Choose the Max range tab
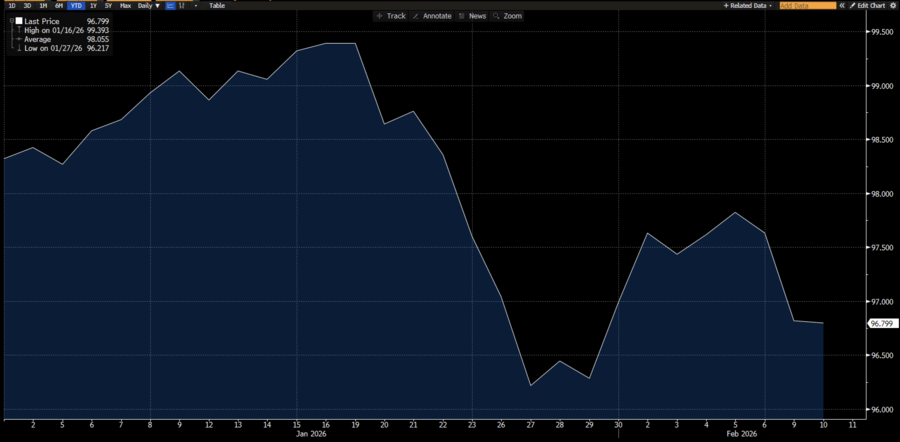 (x=125, y=5)
